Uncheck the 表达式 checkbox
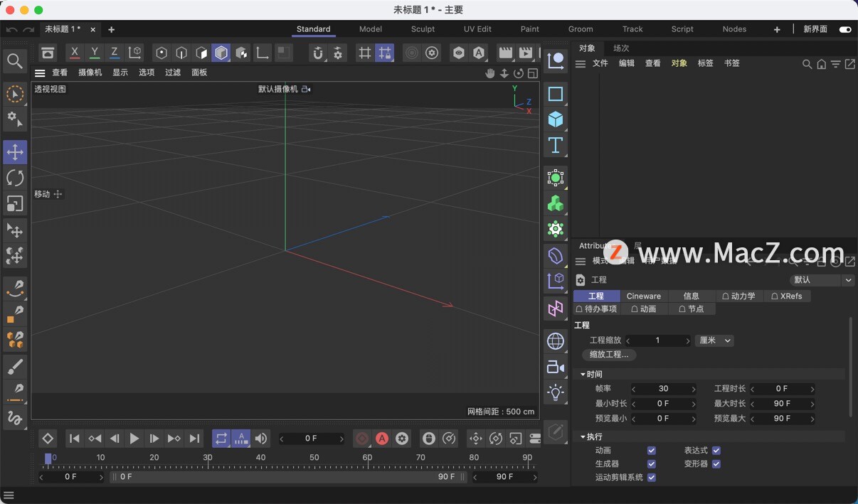This screenshot has height=504, width=858. 716,451
